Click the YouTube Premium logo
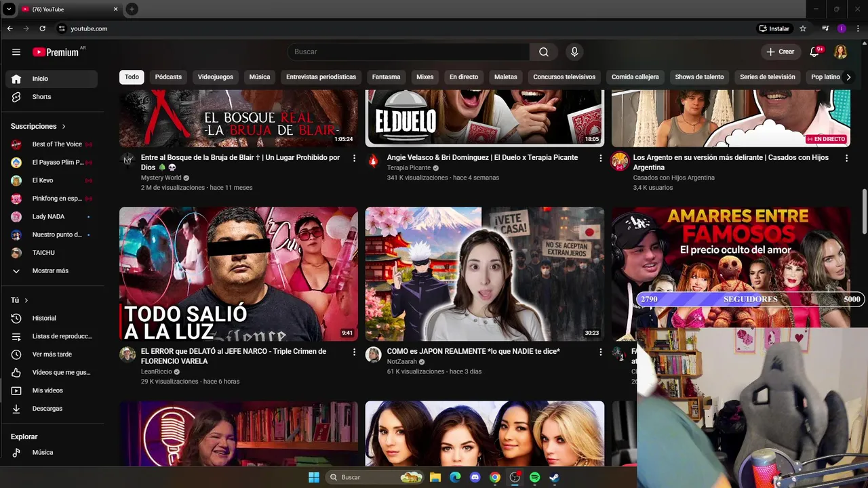868x488 pixels. tap(56, 52)
